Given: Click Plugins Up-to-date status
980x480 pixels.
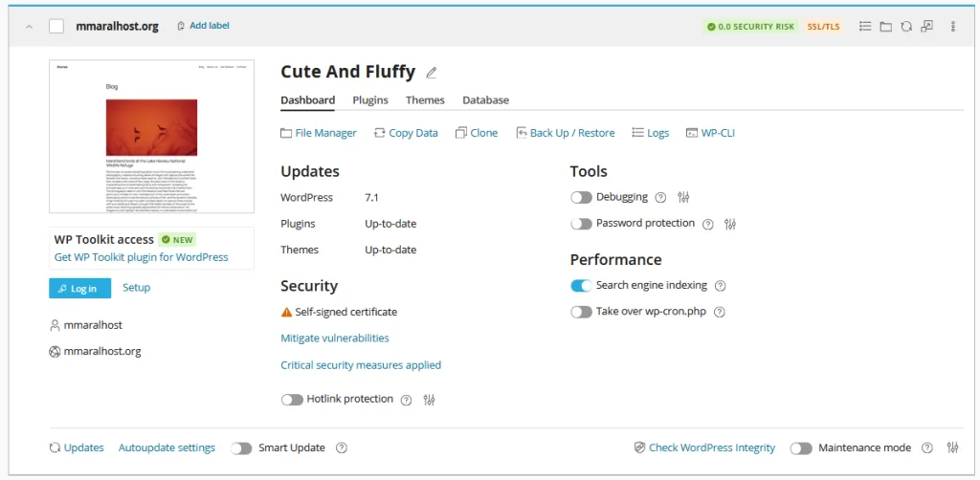Looking at the screenshot, I should pyautogui.click(x=390, y=224).
